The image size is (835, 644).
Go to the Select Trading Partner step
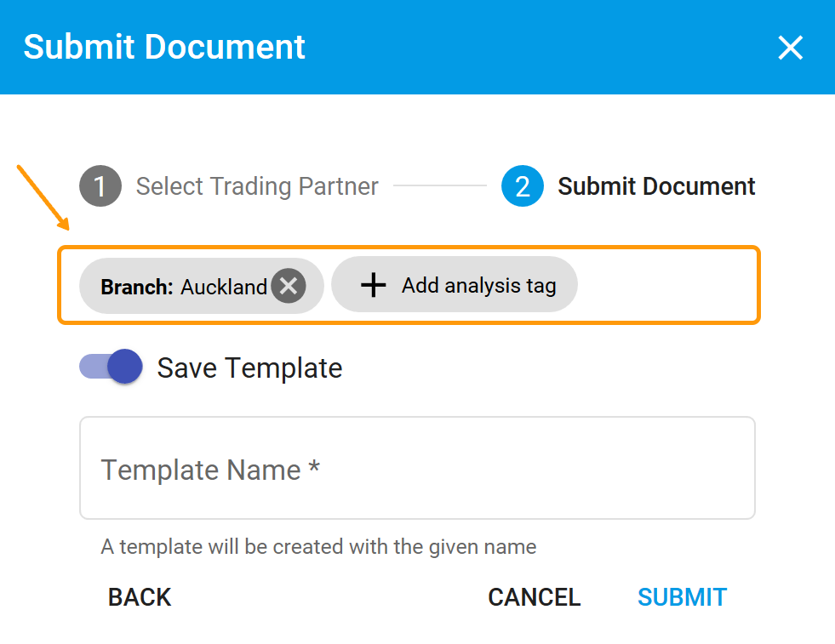pyautogui.click(x=256, y=185)
